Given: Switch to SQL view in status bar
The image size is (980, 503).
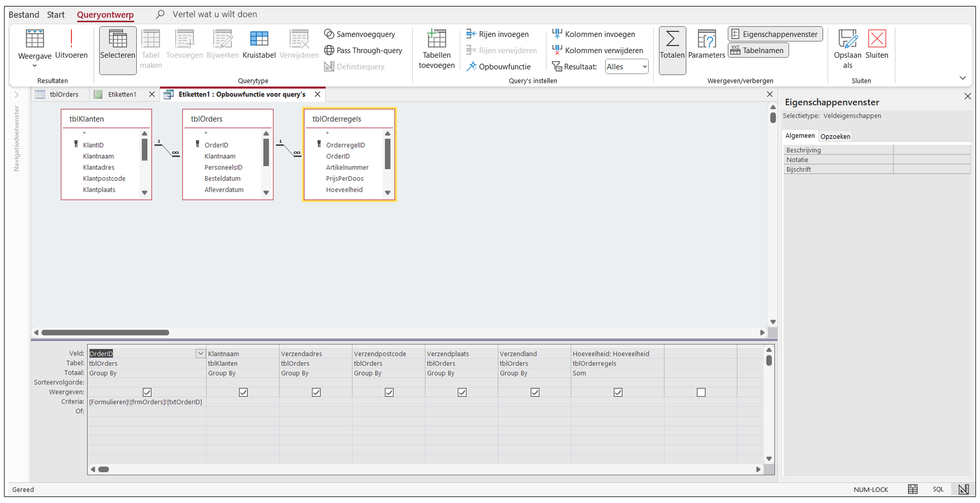Looking at the screenshot, I should (938, 489).
